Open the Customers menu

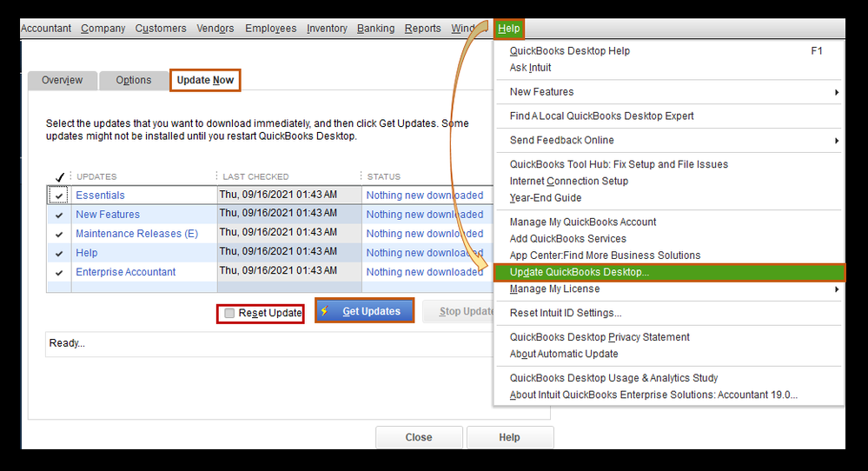coord(161,28)
